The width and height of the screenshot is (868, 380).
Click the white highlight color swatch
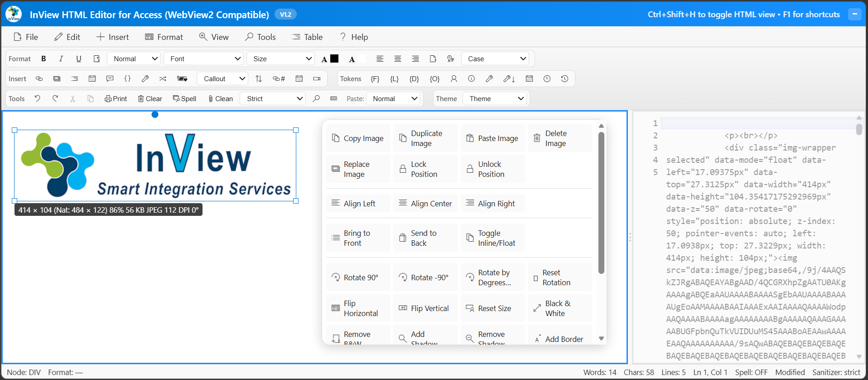tap(362, 58)
